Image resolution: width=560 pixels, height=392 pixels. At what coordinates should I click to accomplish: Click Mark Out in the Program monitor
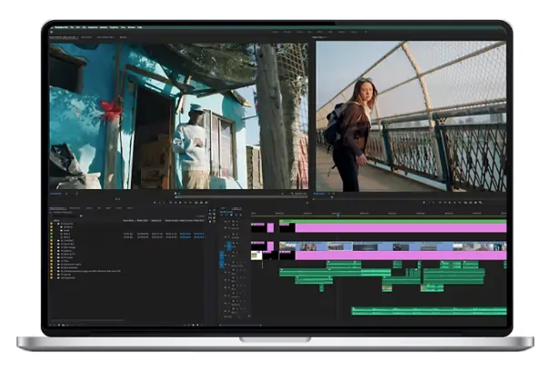click(434, 202)
